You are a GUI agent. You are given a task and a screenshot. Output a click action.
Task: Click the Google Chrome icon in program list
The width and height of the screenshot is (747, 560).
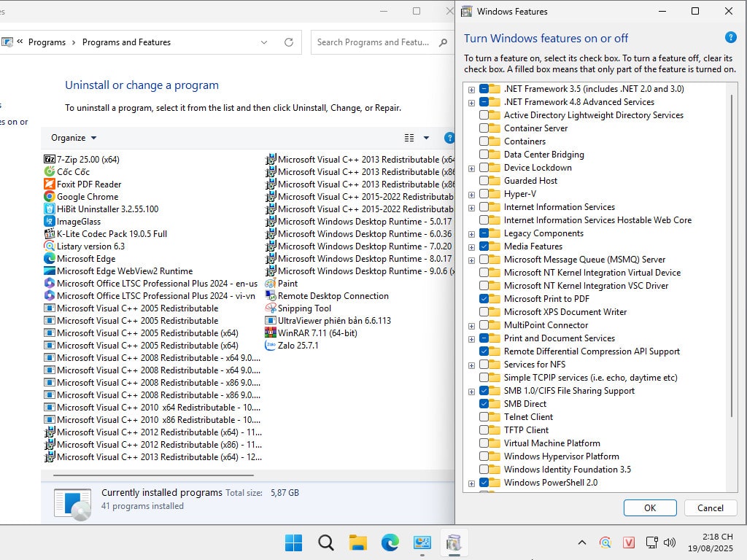tap(49, 196)
